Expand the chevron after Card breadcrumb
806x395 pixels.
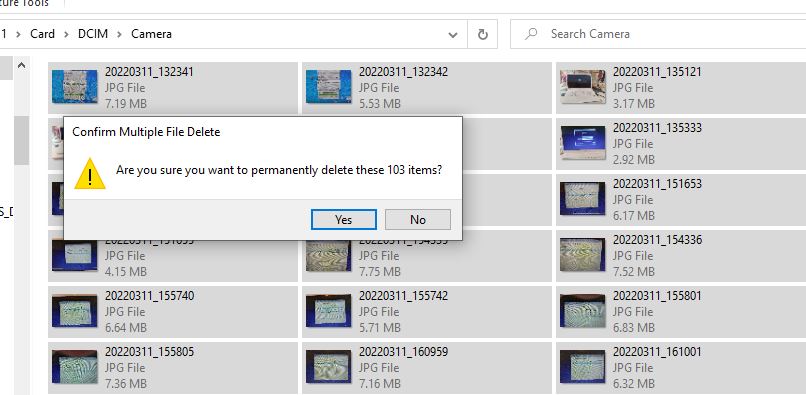click(66, 34)
